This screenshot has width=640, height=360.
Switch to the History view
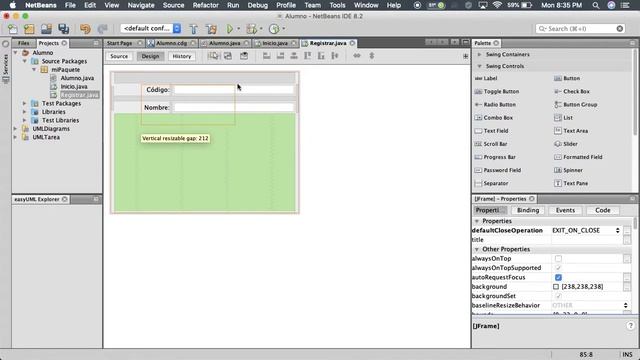coord(182,56)
